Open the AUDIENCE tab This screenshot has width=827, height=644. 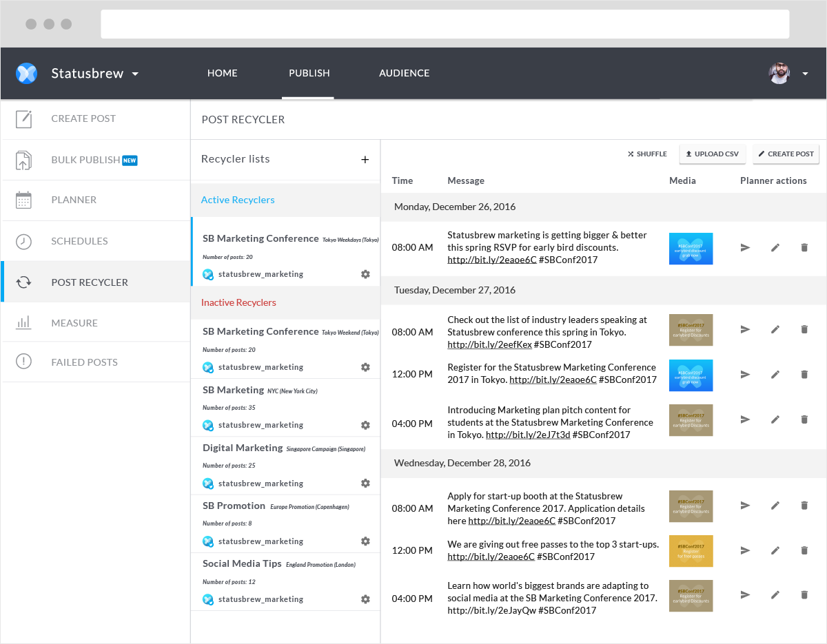pyautogui.click(x=405, y=73)
